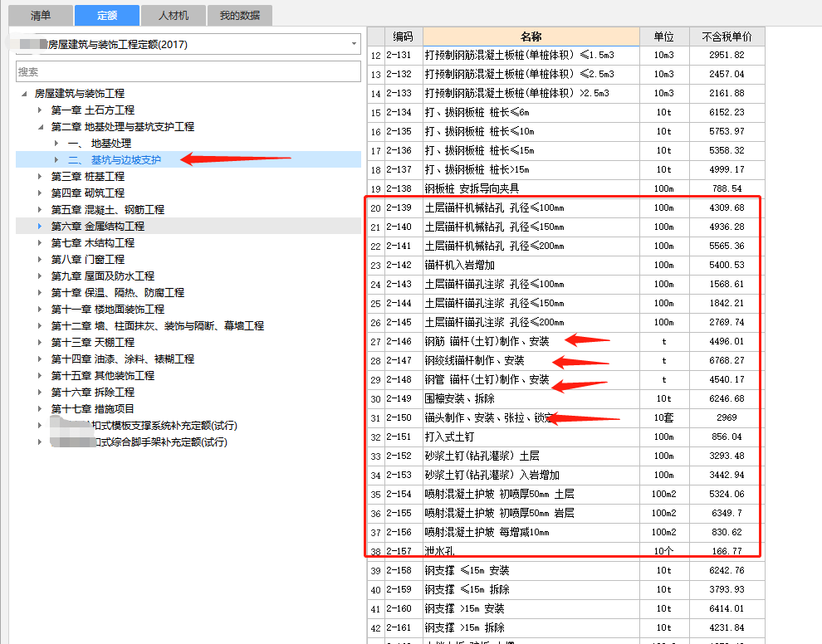The height and width of the screenshot is (644, 822).
Task: Switch to the 清单 tab
Action: (x=41, y=15)
